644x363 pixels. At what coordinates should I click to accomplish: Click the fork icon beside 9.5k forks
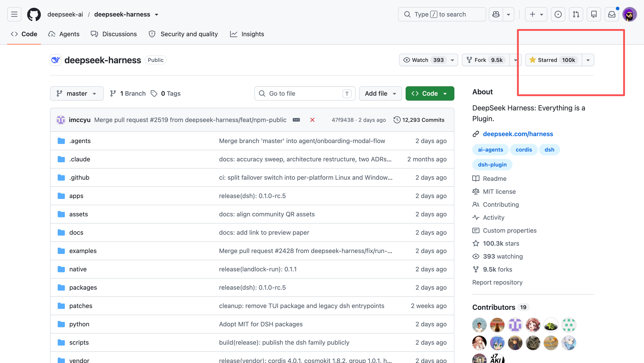pos(476,270)
